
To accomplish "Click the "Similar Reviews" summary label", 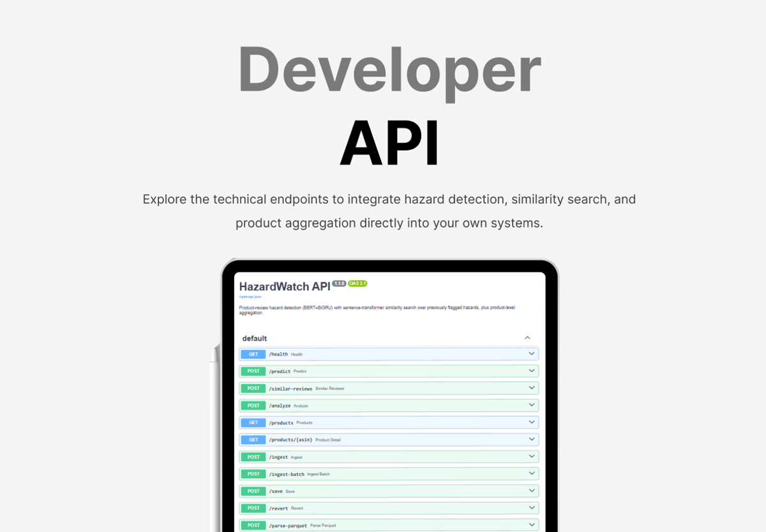I will tap(329, 388).
